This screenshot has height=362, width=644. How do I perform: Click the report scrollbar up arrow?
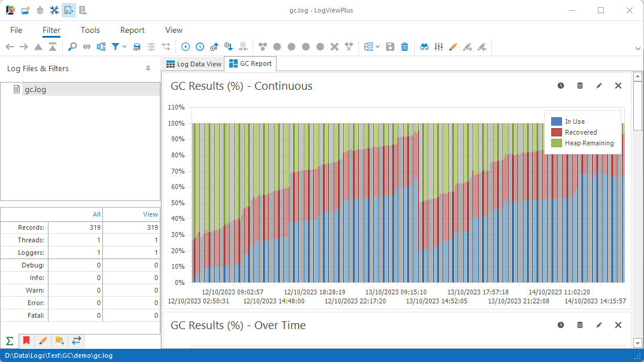click(x=637, y=77)
